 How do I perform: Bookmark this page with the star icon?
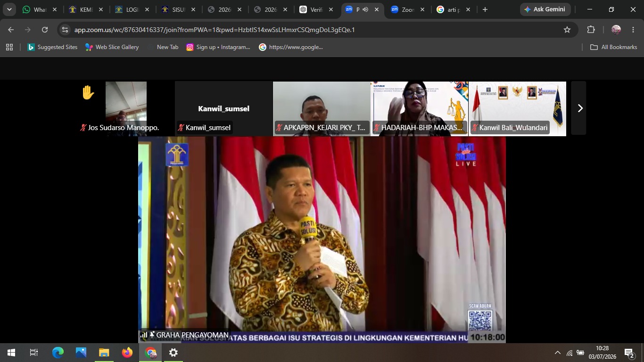pos(567,30)
